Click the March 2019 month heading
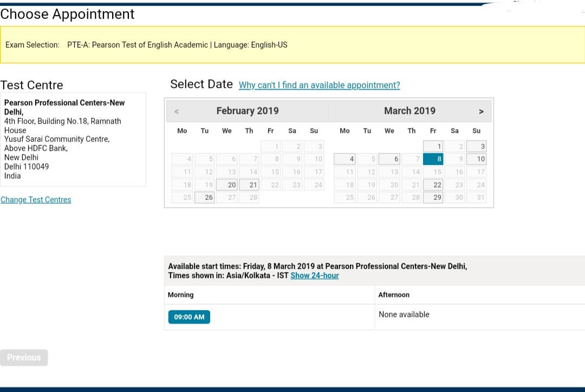585x392 pixels. [x=409, y=111]
